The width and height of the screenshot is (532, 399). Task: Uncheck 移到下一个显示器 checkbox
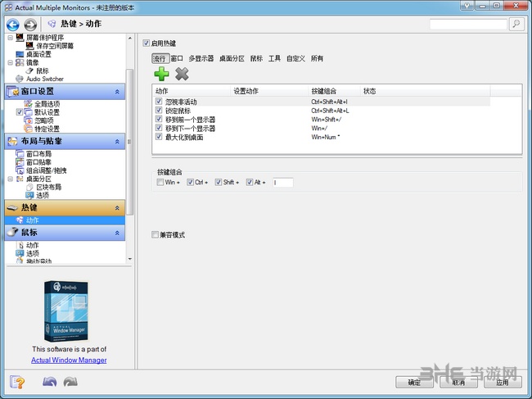[x=159, y=128]
